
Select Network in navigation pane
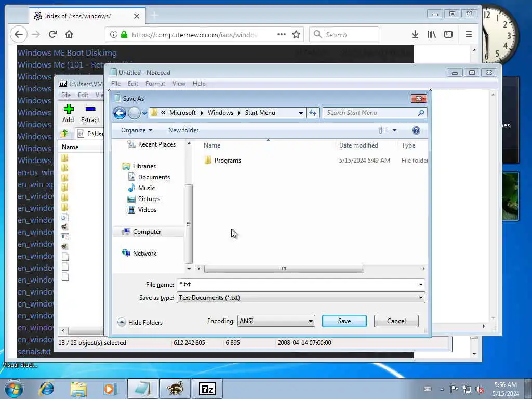click(x=139, y=254)
